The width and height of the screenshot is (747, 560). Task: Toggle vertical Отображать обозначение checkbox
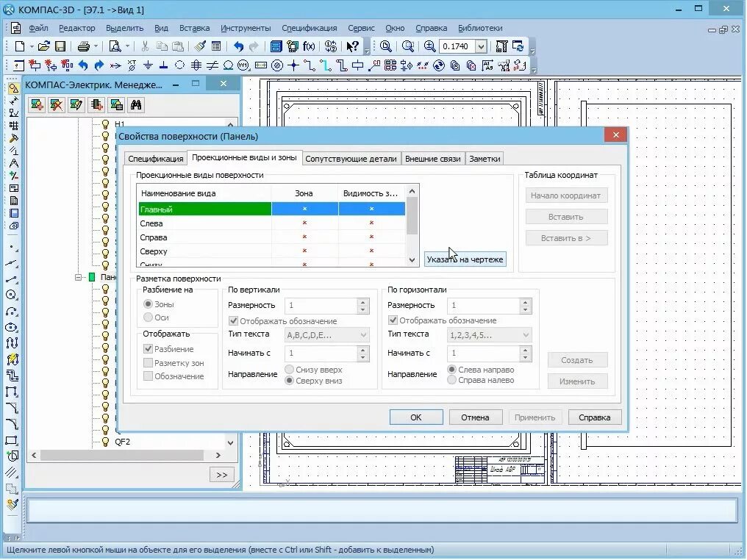pyautogui.click(x=234, y=321)
